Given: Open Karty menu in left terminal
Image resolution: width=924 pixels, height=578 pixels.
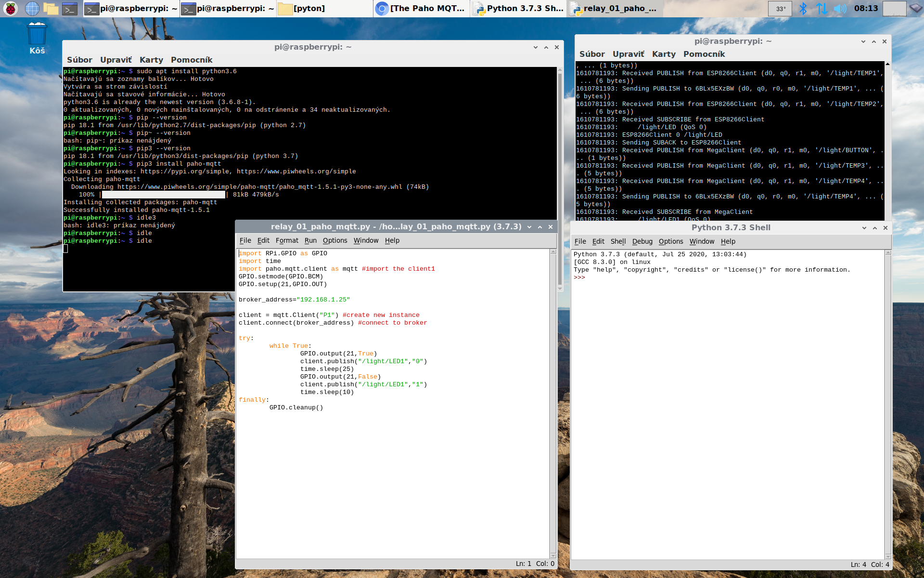Looking at the screenshot, I should click(x=151, y=60).
